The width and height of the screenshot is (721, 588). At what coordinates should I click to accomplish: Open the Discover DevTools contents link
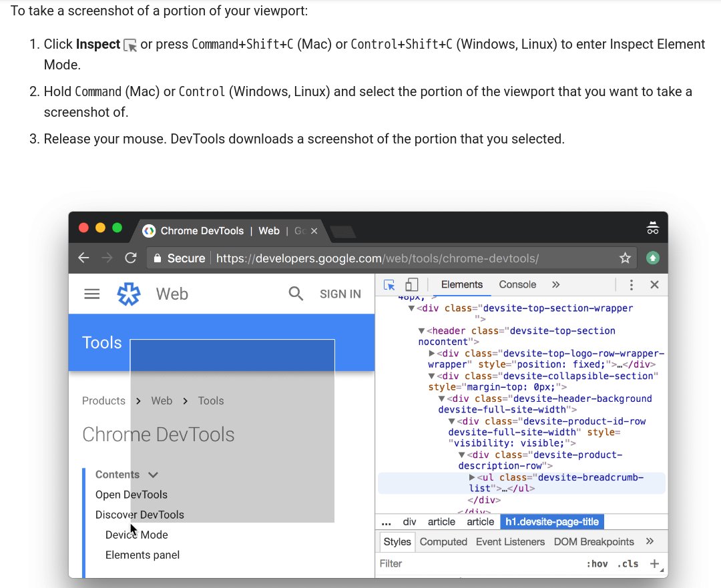tap(140, 515)
